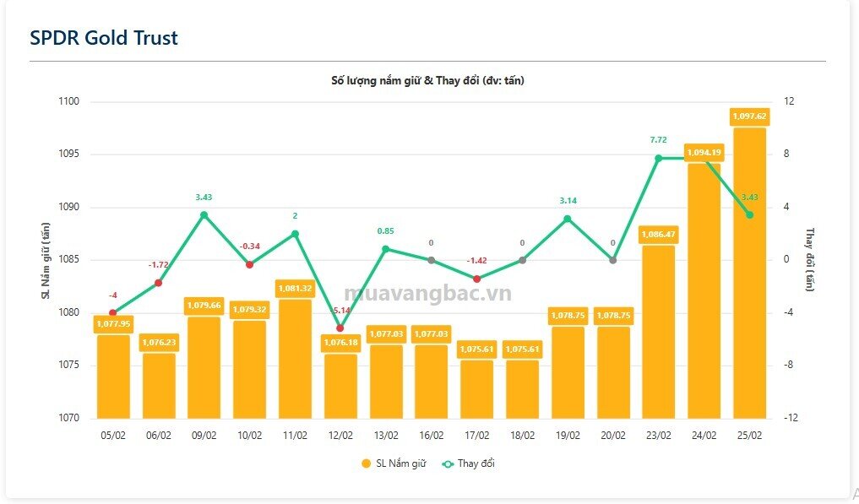Click the green line point valued 2
Image resolution: width=859 pixels, height=504 pixels.
point(296,234)
